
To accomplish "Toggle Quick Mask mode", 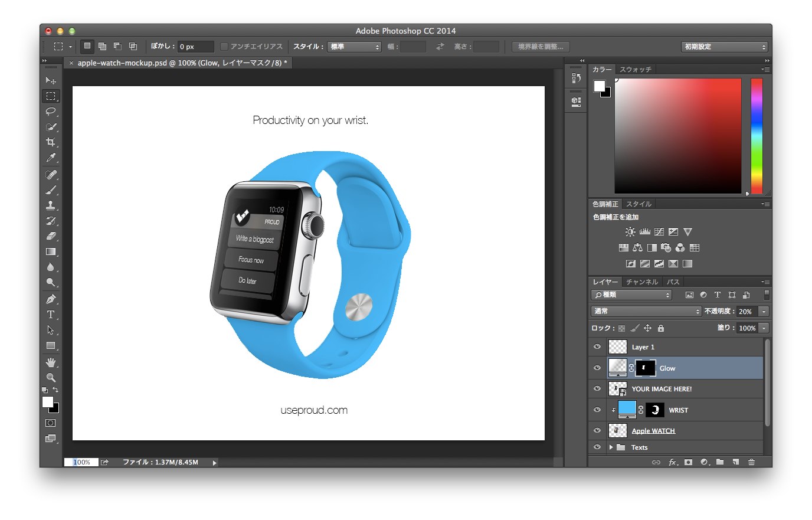I will point(51,423).
